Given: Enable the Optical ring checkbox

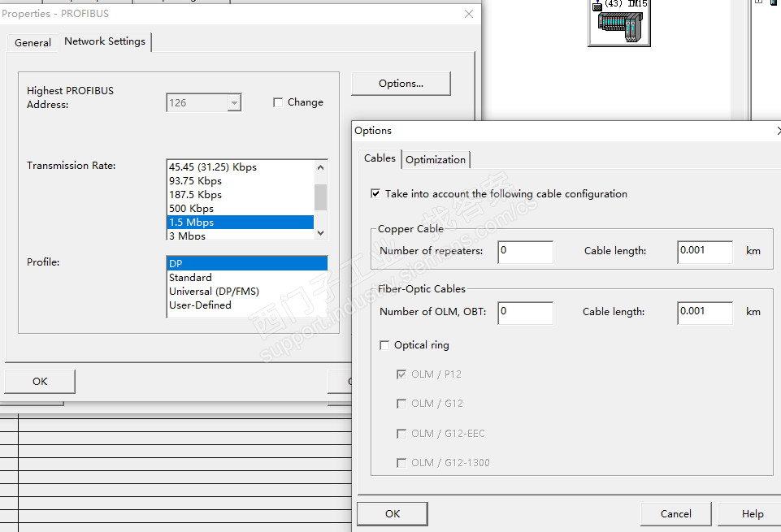Looking at the screenshot, I should coord(384,345).
